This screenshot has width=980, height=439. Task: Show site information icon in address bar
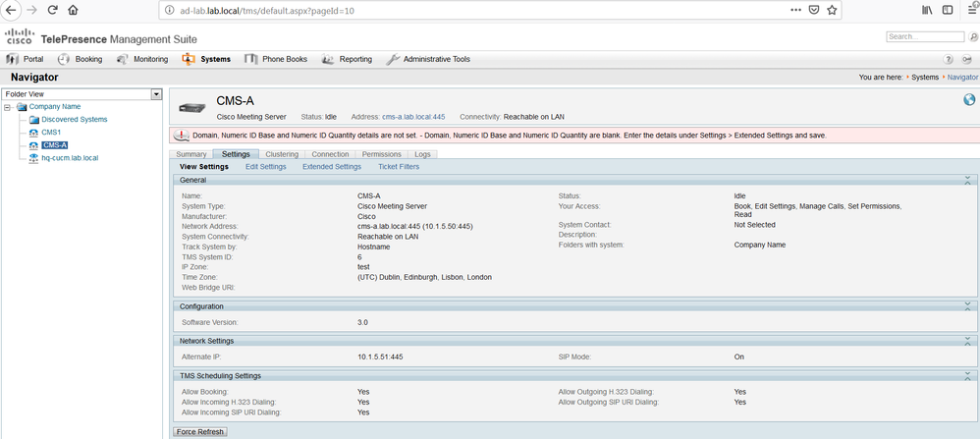point(169,10)
